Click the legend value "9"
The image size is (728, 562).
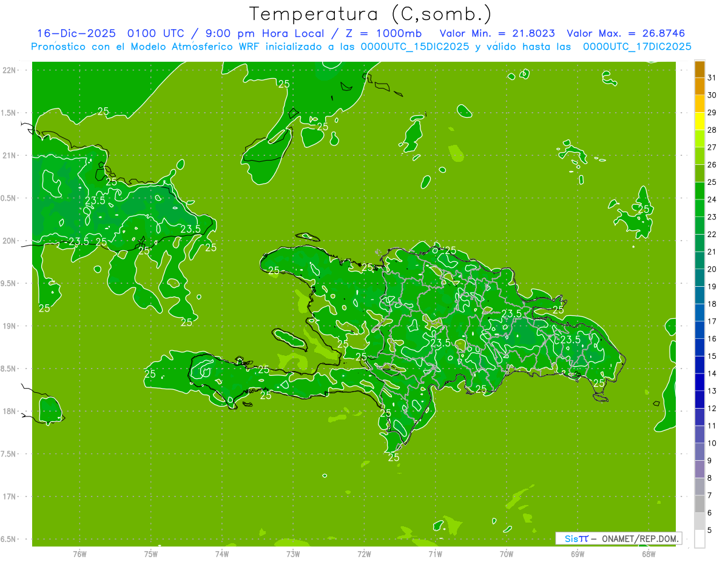[x=710, y=461]
